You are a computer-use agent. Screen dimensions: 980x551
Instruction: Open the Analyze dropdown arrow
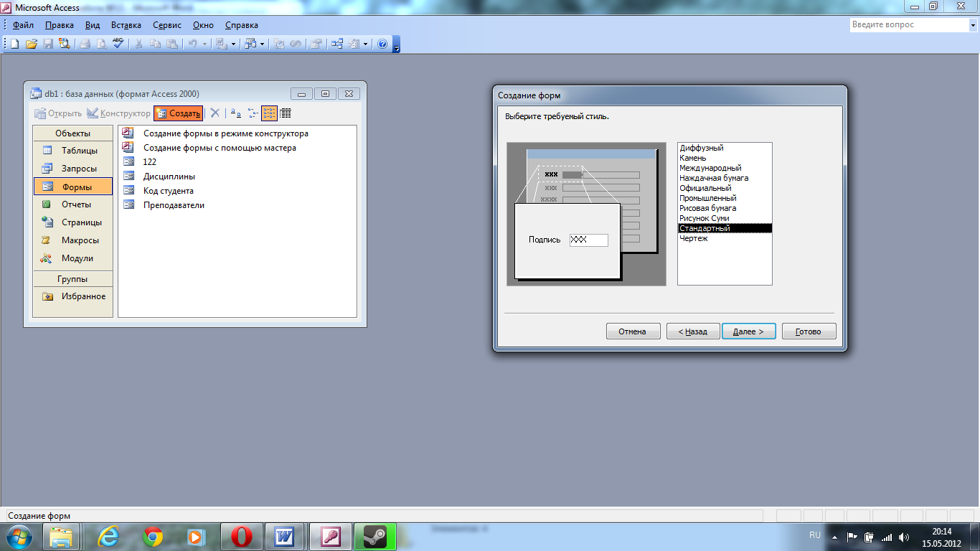[x=262, y=44]
